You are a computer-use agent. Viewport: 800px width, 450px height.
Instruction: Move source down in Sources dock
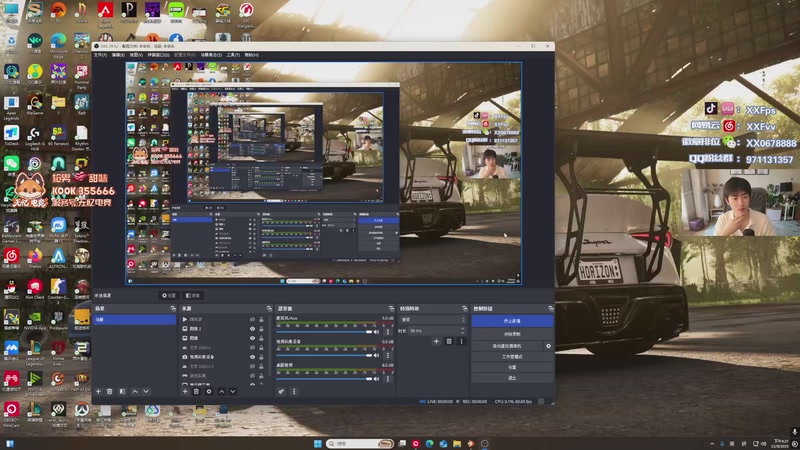233,391
